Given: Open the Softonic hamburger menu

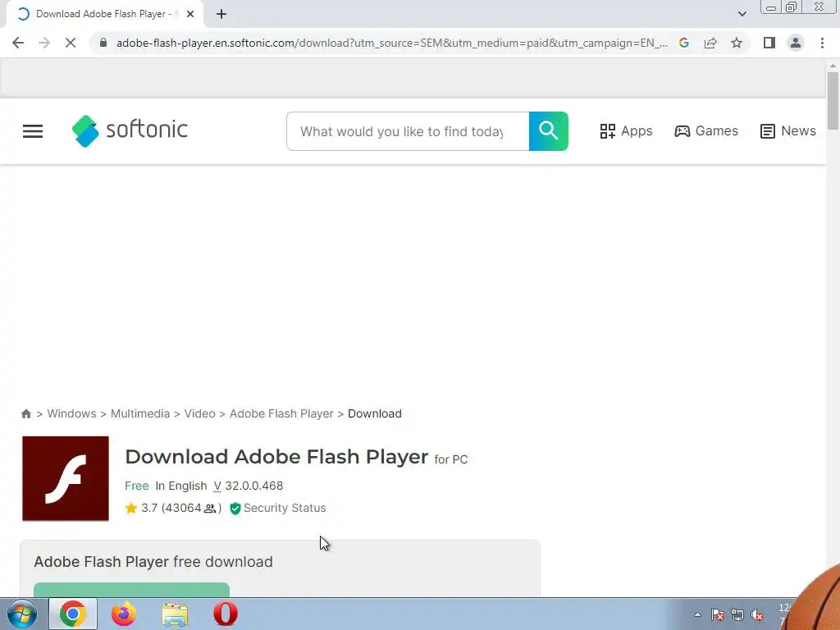Looking at the screenshot, I should point(33,131).
